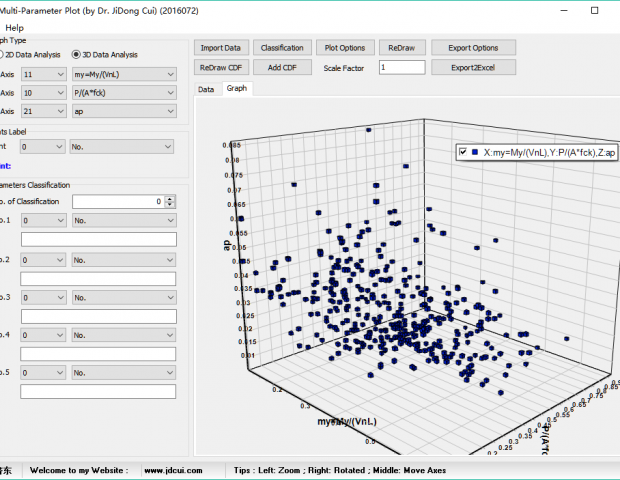620x480 pixels.
Task: Click the Import Data button
Action: point(220,48)
